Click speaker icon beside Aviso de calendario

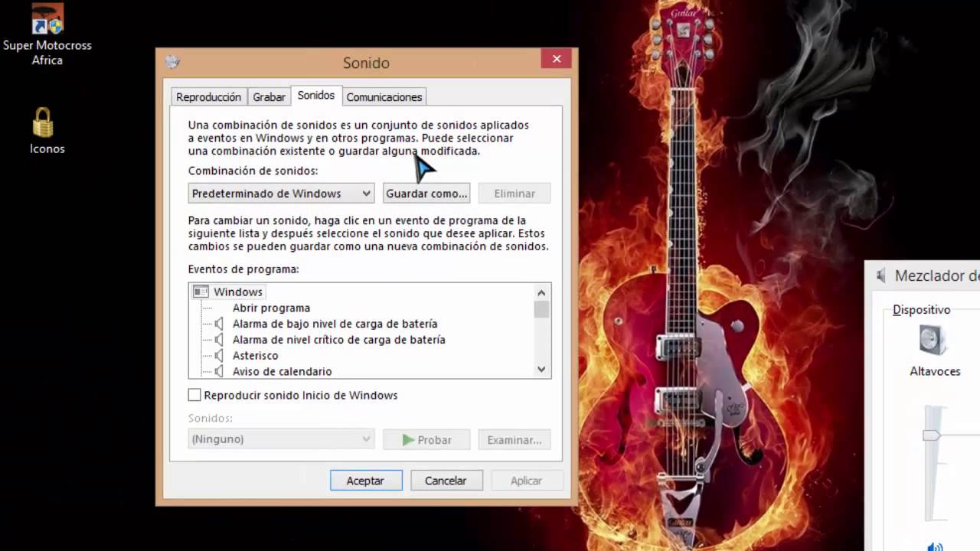point(219,371)
